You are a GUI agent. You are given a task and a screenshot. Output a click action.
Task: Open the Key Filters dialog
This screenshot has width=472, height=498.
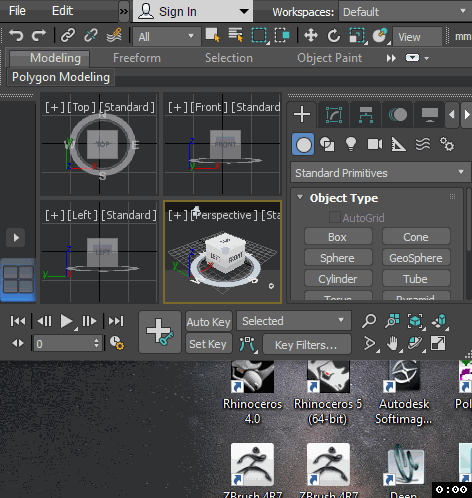coord(307,345)
